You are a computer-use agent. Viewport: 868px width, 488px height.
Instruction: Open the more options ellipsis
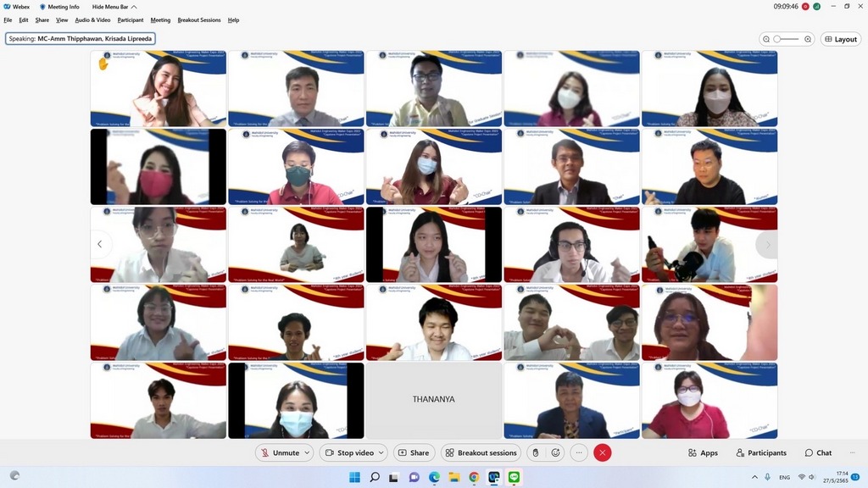(579, 453)
